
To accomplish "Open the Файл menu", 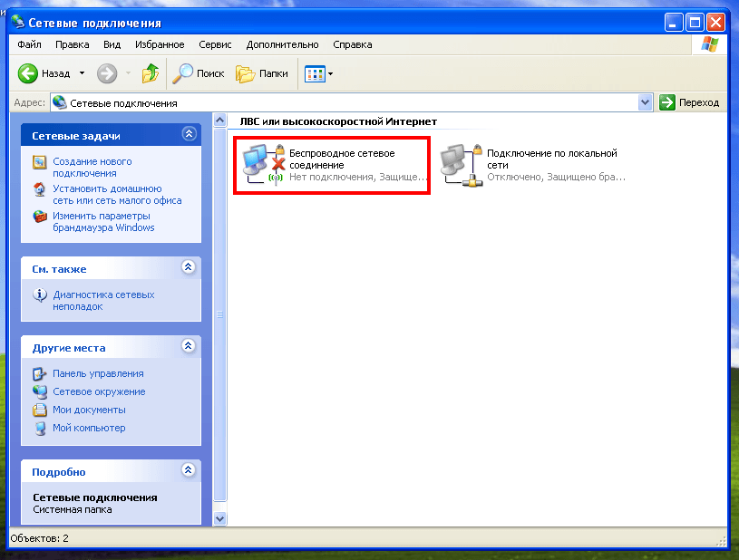I will [x=29, y=44].
